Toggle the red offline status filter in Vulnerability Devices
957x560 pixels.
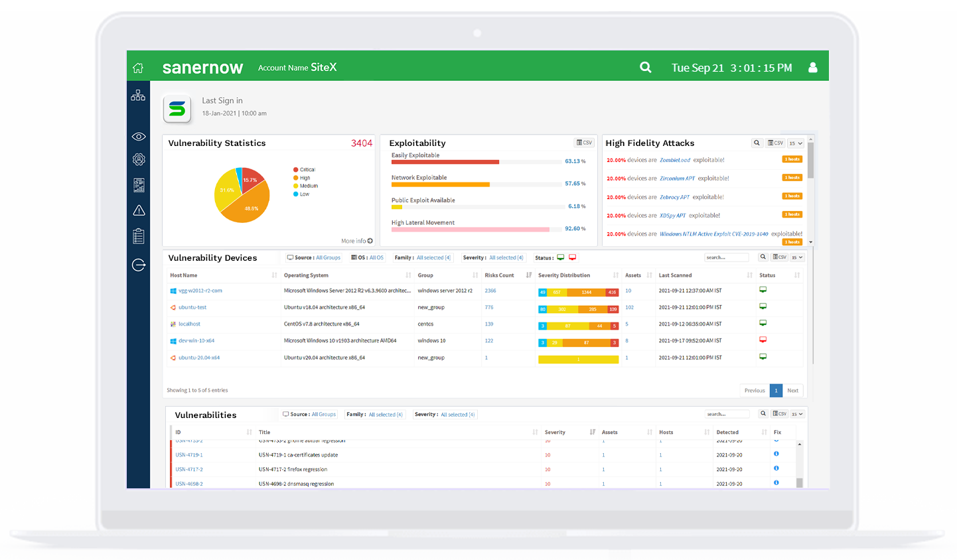pyautogui.click(x=572, y=257)
